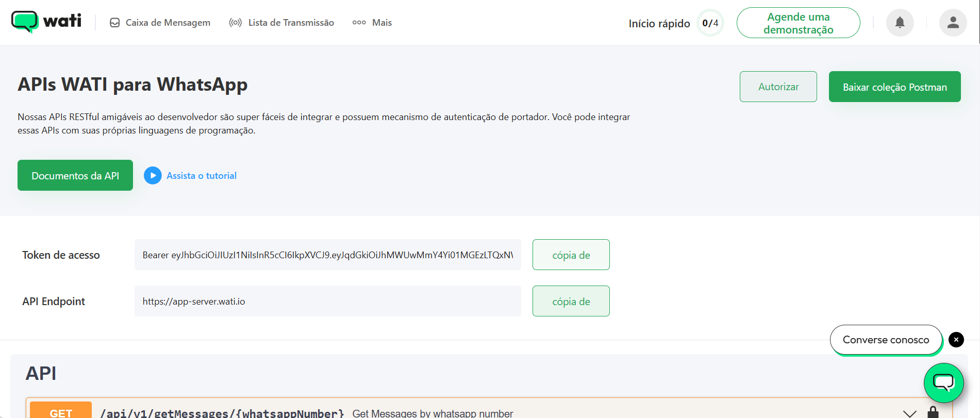Open the Mais menu
Viewport: 980px width, 418px height.
tap(372, 23)
